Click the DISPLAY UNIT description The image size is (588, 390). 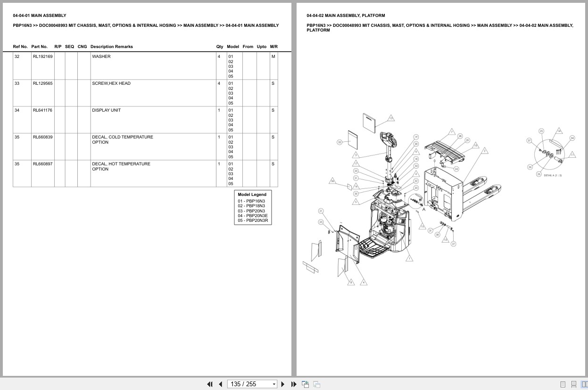106,110
